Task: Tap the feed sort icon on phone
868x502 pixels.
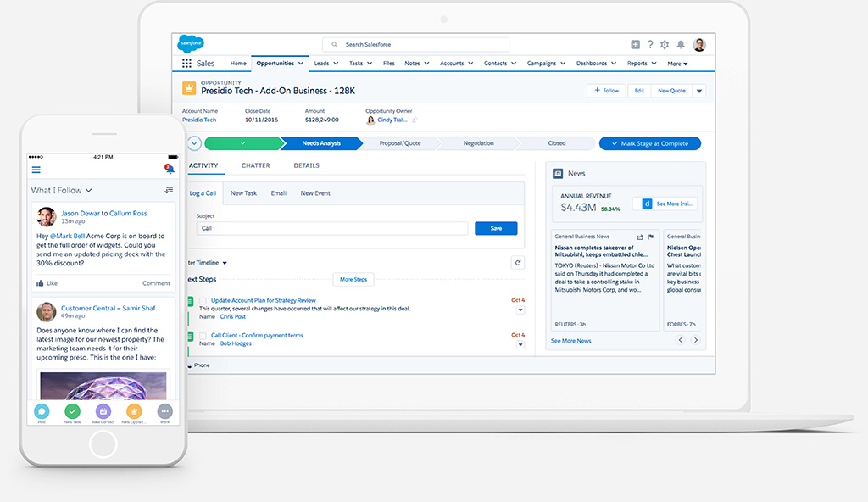Action: [x=169, y=190]
